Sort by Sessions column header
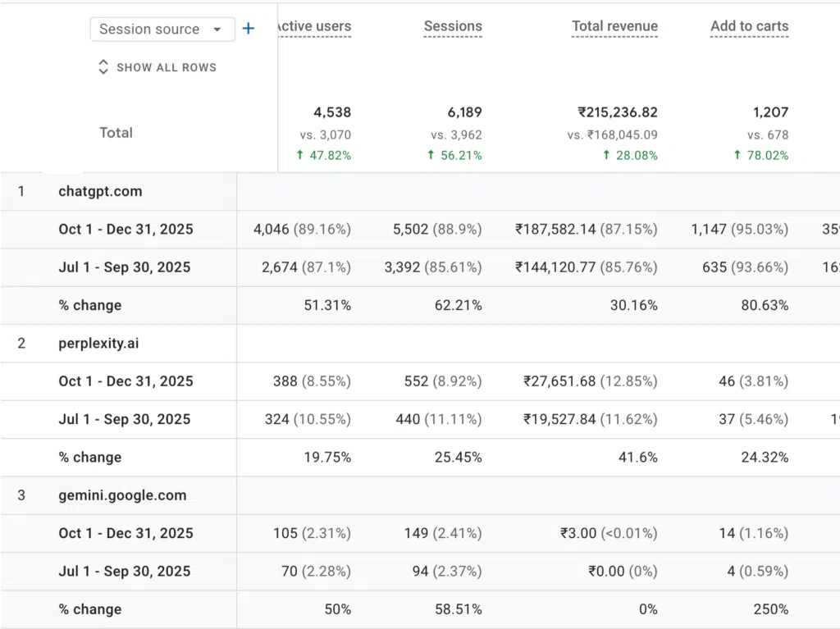This screenshot has width=840, height=629. coord(453,26)
